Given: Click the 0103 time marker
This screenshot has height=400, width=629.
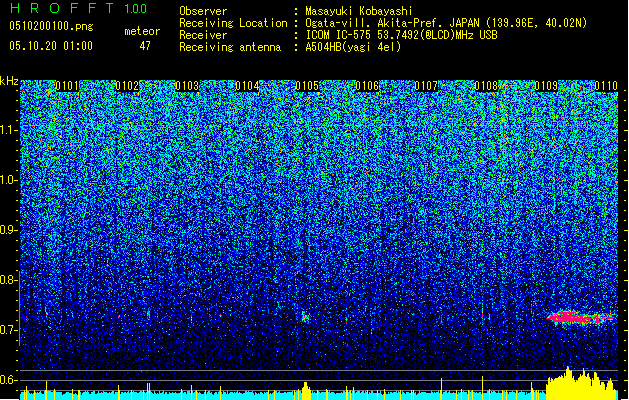Looking at the screenshot, I should tap(187, 86).
